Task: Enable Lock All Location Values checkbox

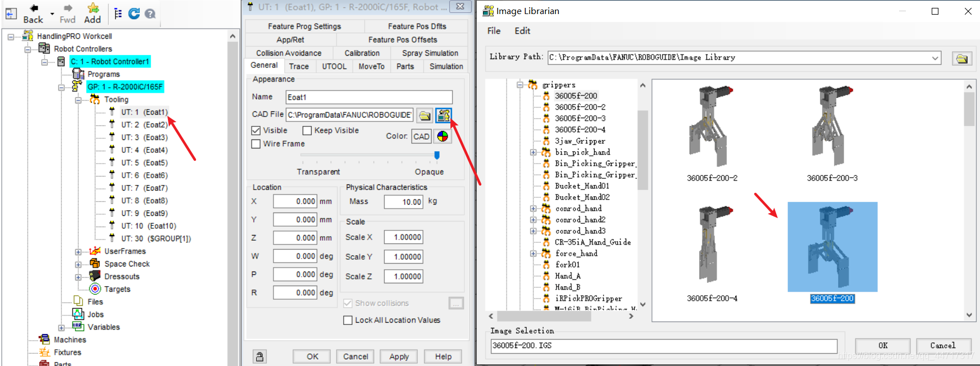Action: coord(348,320)
